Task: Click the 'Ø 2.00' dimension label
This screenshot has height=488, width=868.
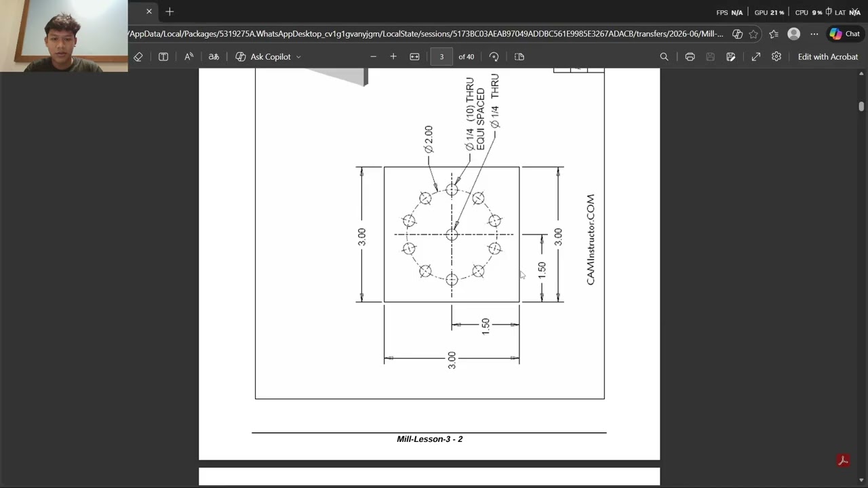Action: 428,140
